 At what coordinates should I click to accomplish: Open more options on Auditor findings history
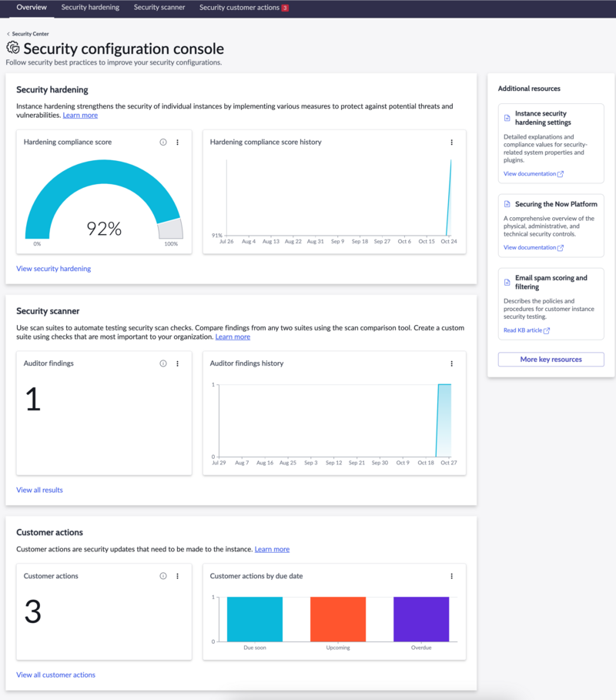tap(452, 363)
